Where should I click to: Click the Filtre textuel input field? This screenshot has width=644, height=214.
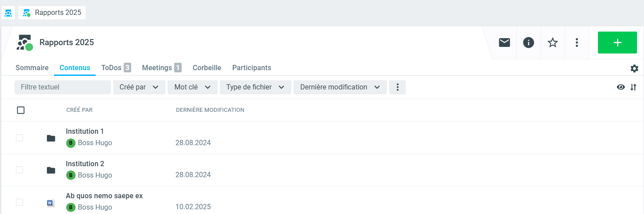point(62,87)
